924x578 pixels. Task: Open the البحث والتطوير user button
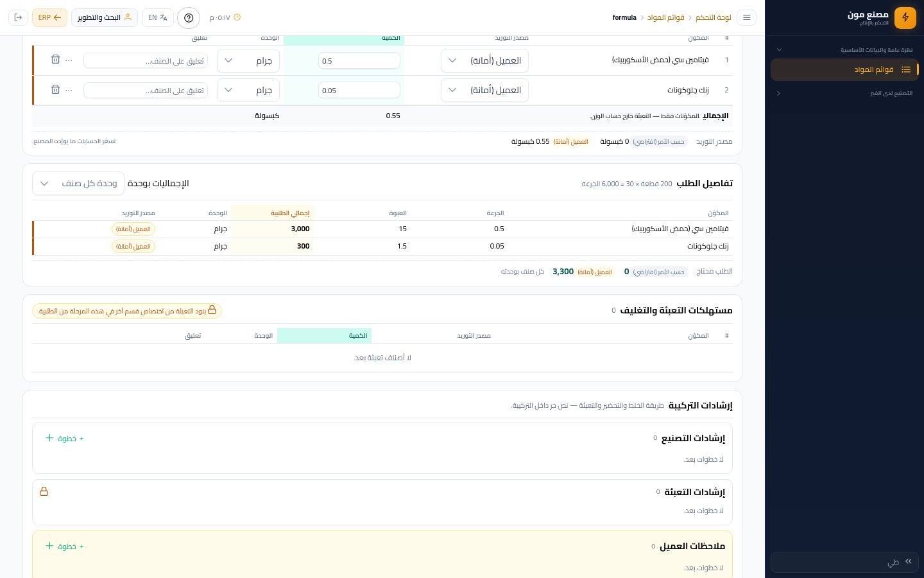(105, 17)
